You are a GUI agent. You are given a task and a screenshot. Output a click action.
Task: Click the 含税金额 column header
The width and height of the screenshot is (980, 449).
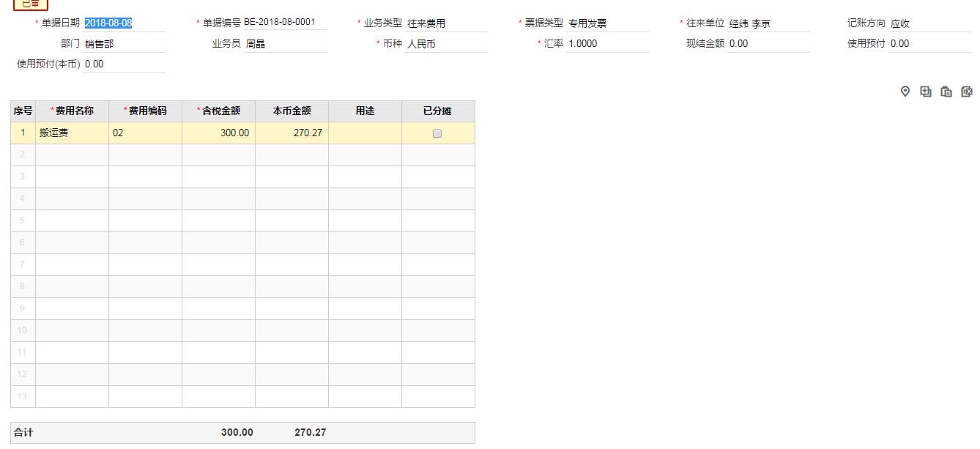(x=218, y=111)
